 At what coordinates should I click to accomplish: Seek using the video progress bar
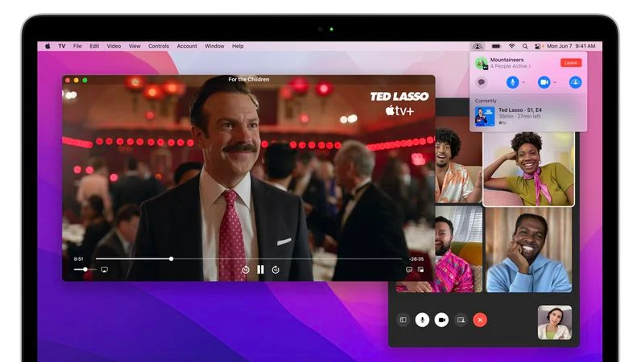click(x=249, y=259)
